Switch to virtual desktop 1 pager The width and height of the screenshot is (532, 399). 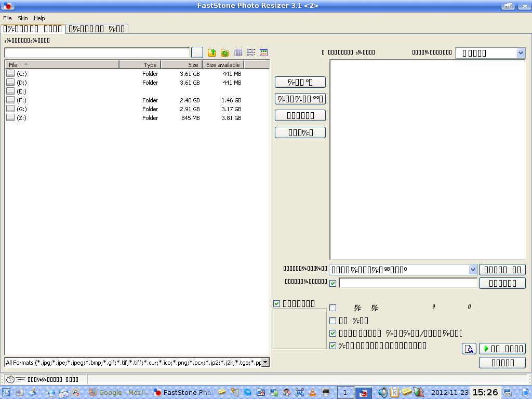[345, 393]
